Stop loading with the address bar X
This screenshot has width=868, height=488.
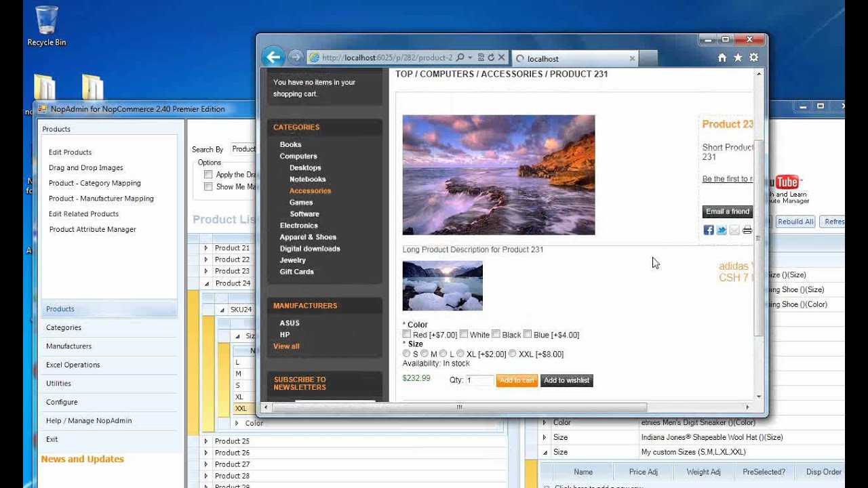click(x=501, y=58)
